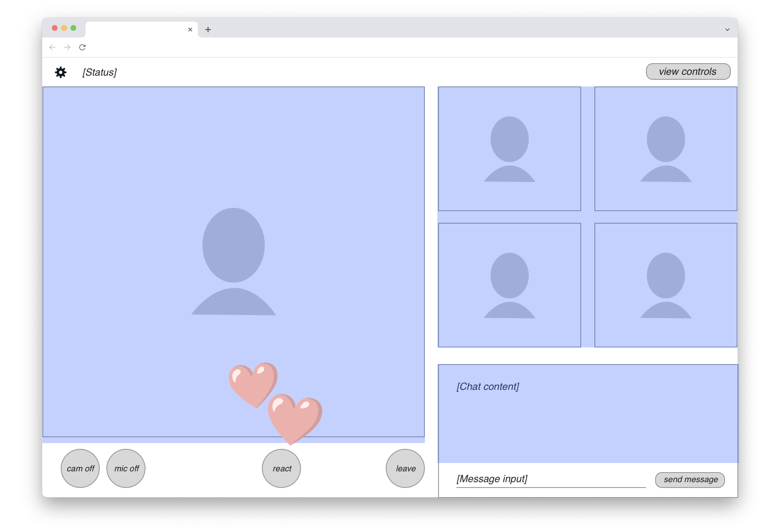Leave the call

tap(405, 468)
